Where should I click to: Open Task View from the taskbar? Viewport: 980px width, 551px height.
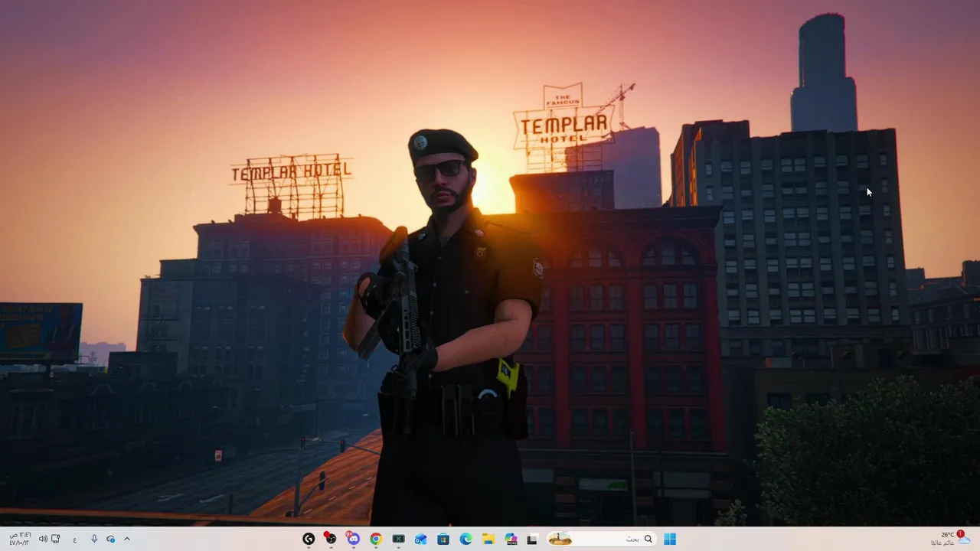coord(532,539)
